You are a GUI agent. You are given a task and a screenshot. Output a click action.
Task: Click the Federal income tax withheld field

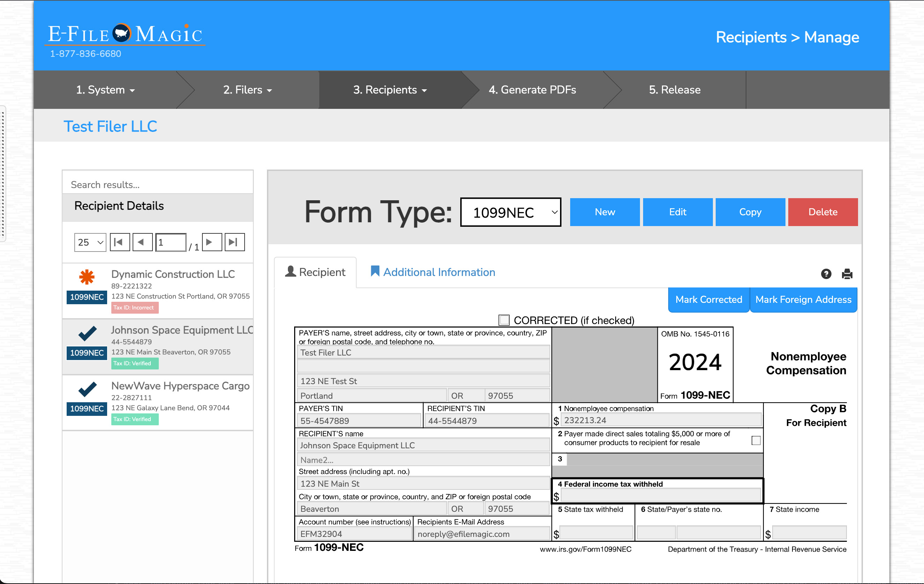(661, 495)
